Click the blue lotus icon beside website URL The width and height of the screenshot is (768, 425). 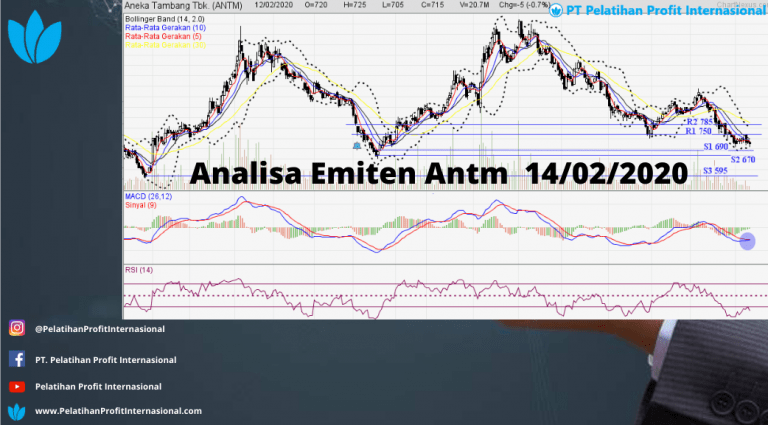(x=17, y=411)
